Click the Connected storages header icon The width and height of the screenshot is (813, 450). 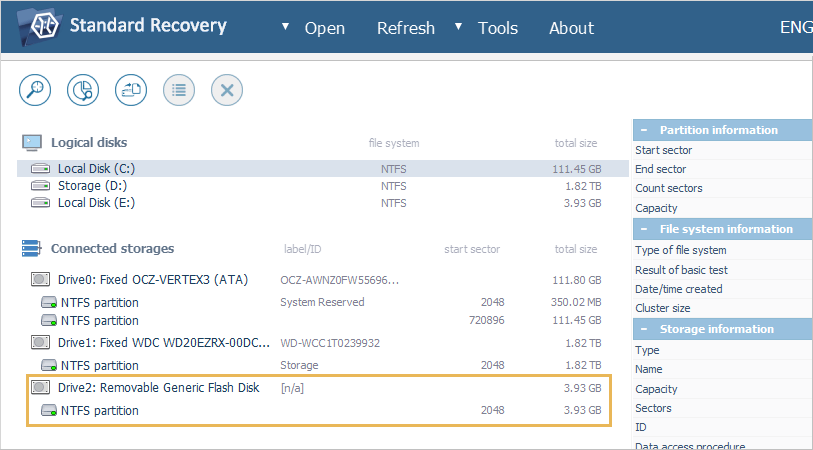coord(32,248)
